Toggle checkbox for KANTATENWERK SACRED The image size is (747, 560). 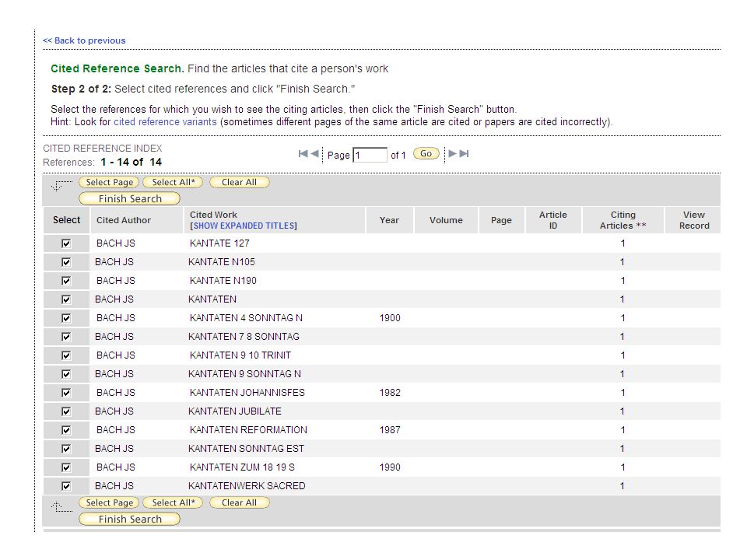click(65, 485)
